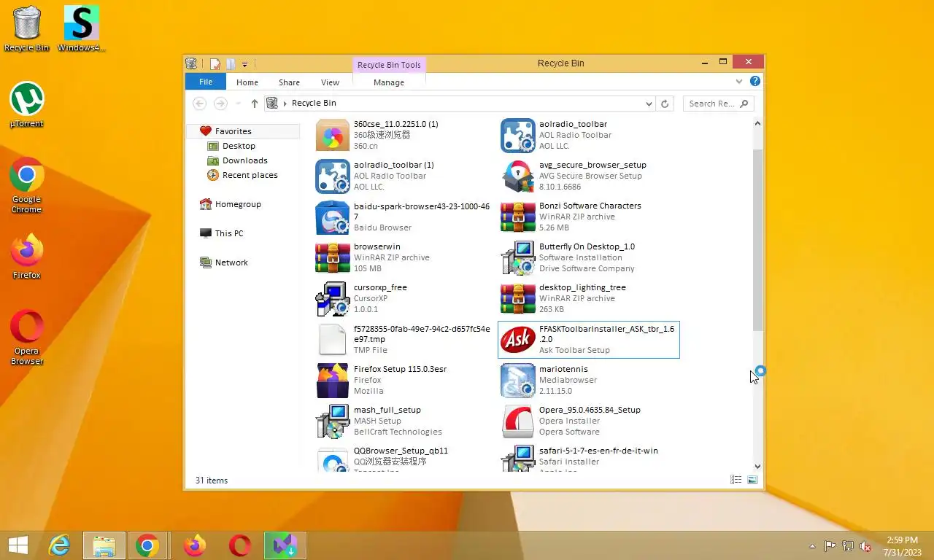Open Downloads in the navigation pane
The width and height of the screenshot is (934, 560).
244,160
